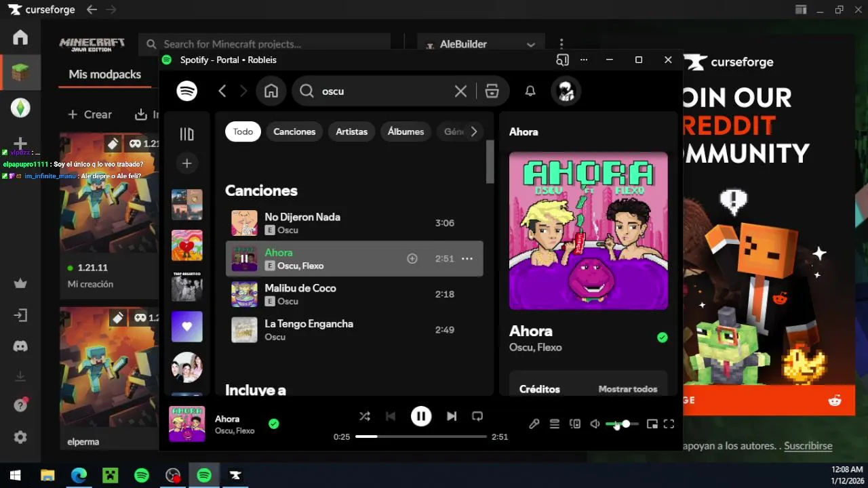Image resolution: width=868 pixels, height=488 pixels.
Task: Open Your Library icon in sidebar
Action: (x=186, y=134)
